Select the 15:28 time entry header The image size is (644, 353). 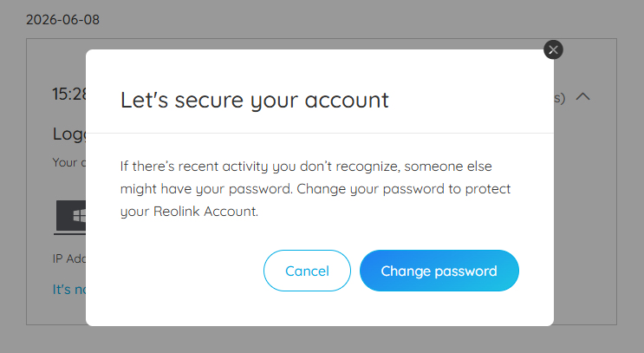69,95
